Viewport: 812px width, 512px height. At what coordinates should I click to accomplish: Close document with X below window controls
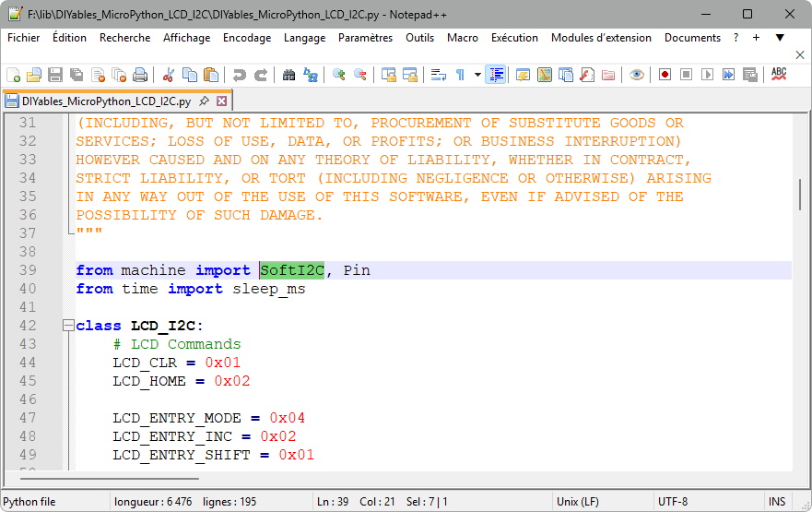point(800,54)
